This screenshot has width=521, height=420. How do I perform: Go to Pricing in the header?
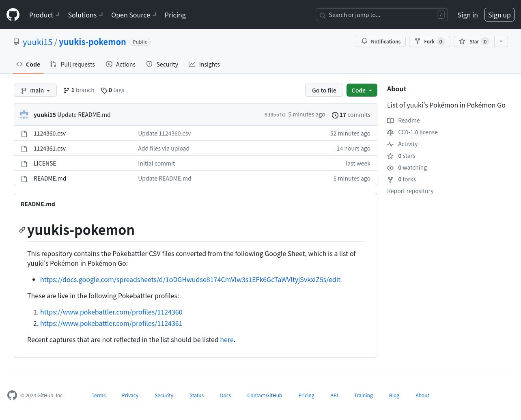click(x=175, y=15)
